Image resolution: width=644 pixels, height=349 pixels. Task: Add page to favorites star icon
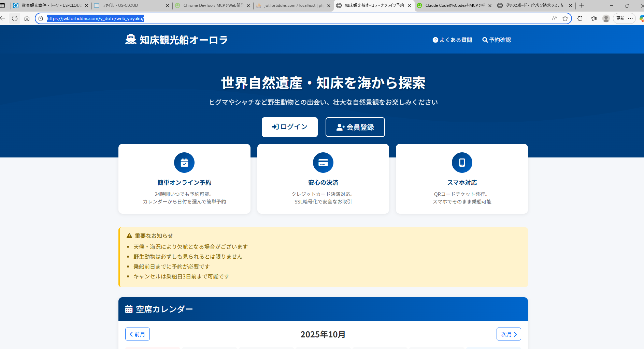(x=565, y=18)
